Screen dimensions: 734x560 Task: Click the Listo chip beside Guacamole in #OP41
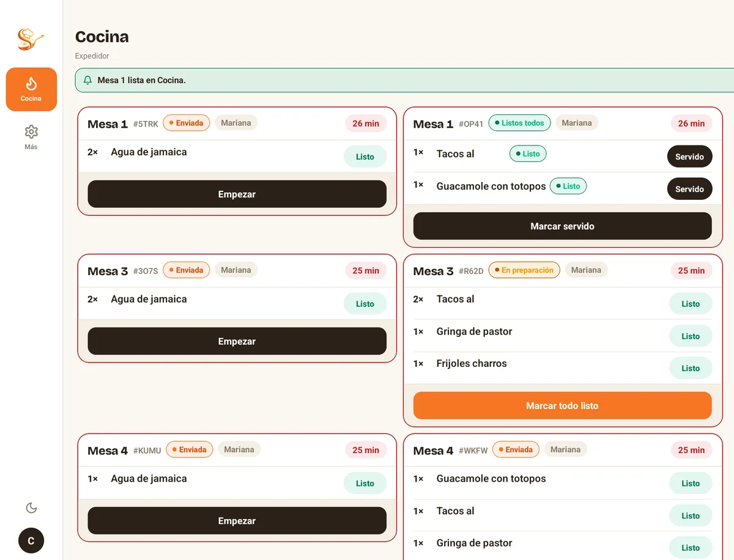pyautogui.click(x=568, y=186)
